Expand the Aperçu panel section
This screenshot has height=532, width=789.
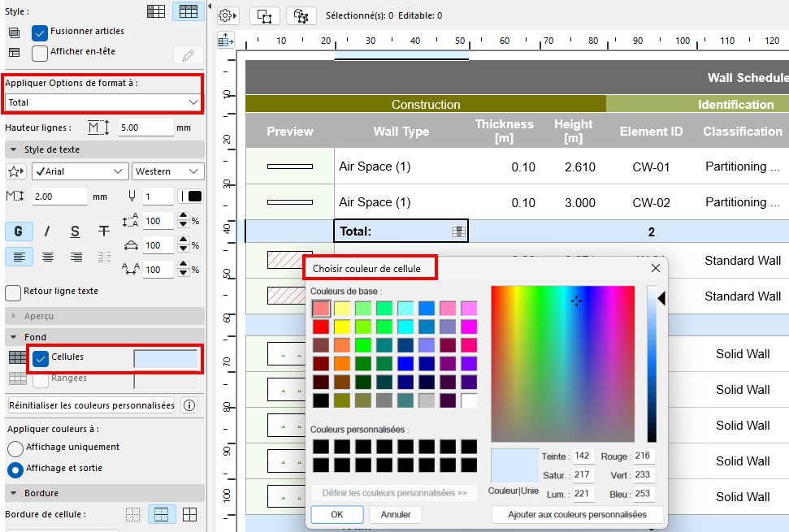[x=14, y=315]
